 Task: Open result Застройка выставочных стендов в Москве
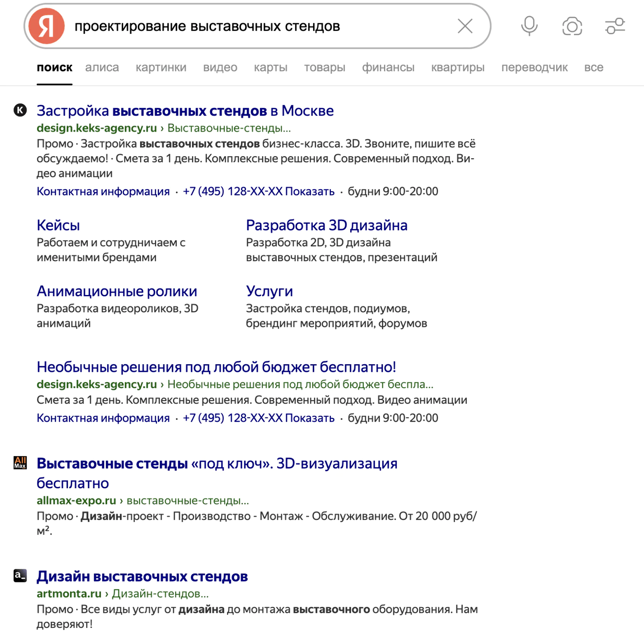[185, 111]
